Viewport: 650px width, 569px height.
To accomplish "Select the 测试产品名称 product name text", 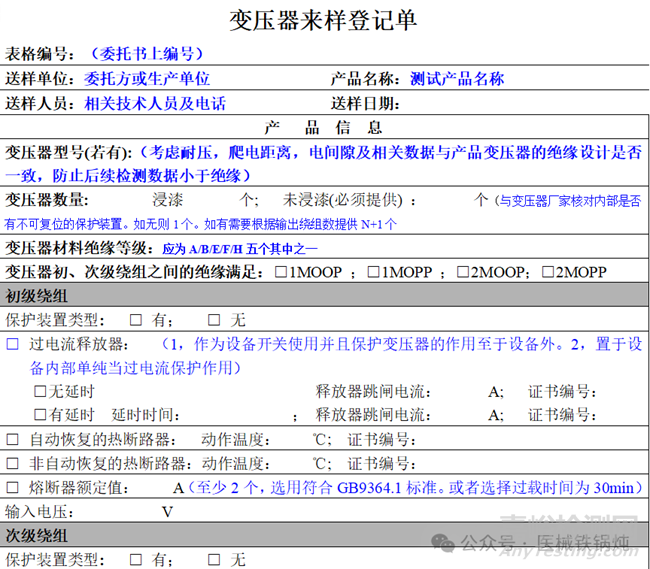I will point(458,79).
